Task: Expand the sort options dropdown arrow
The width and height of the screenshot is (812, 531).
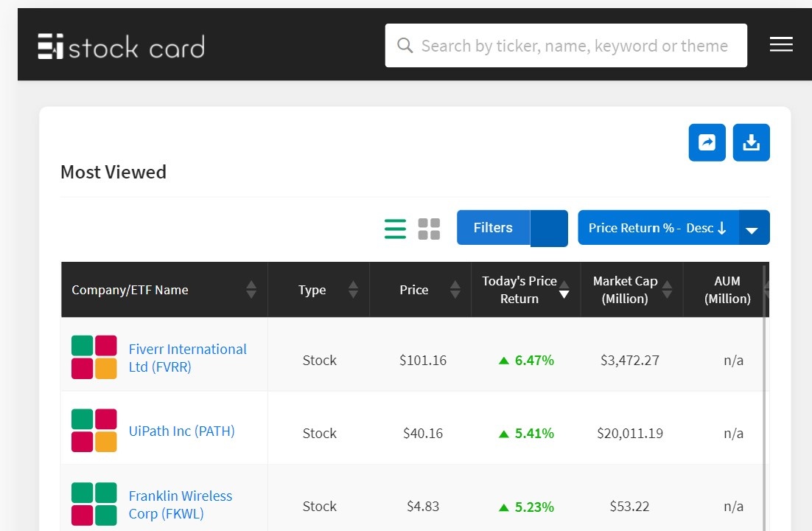Action: 752,229
